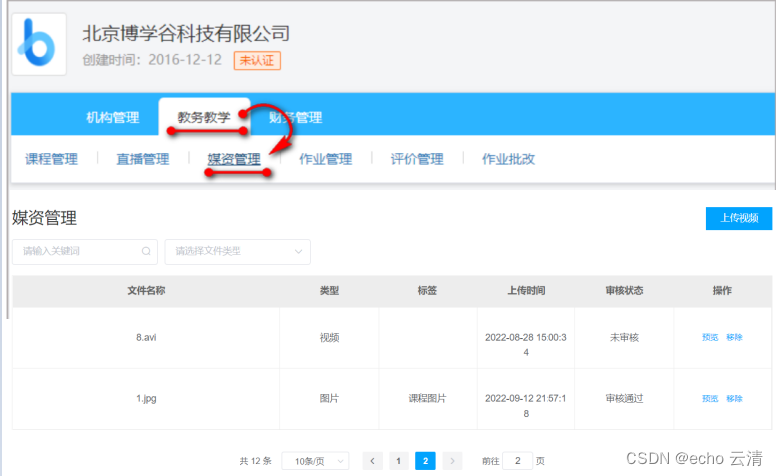The height and width of the screenshot is (476, 778).
Task: Select page 2 in pagination
Action: pos(425,461)
